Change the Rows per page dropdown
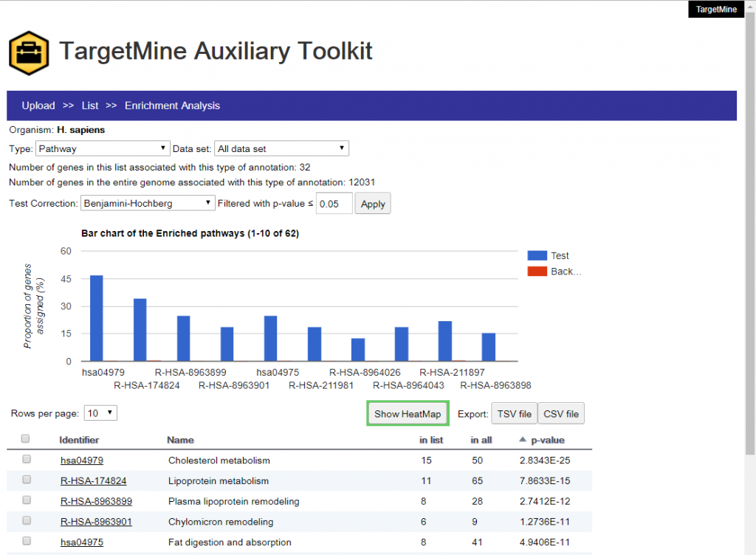The image size is (756, 555). (x=100, y=413)
